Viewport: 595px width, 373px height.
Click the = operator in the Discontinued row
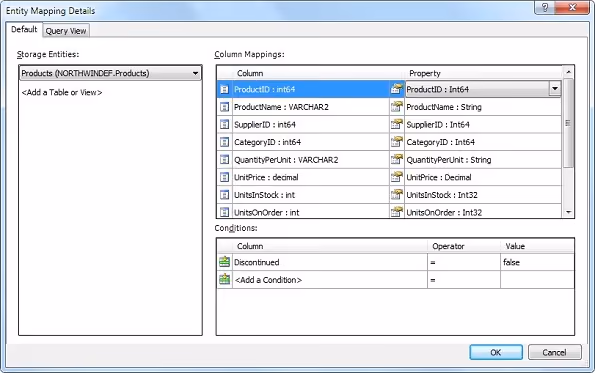[464, 262]
